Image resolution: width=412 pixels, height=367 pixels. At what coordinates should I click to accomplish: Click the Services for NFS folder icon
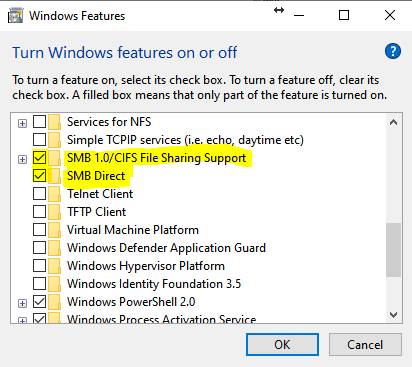click(54, 122)
